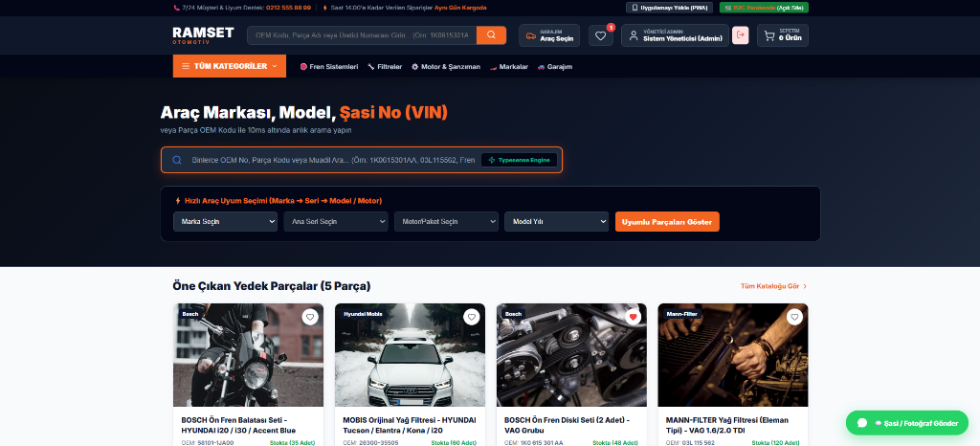
Task: Open the white Audi product image thumbnail
Action: [410, 355]
